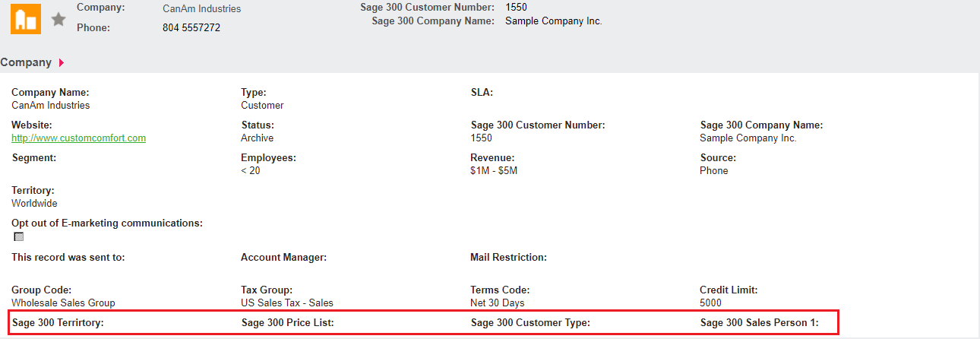Image resolution: width=980 pixels, height=339 pixels.
Task: Open the customcomfort.com website link
Action: pos(78,138)
